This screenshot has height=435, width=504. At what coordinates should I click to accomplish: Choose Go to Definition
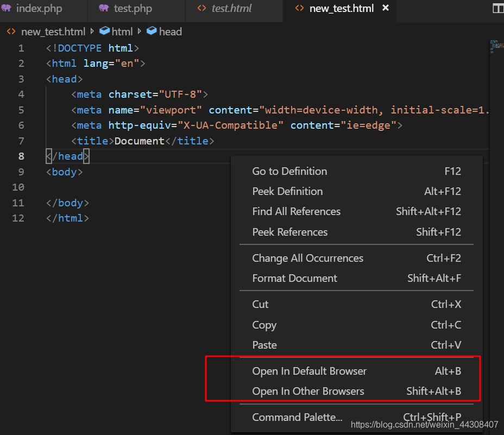click(356, 171)
